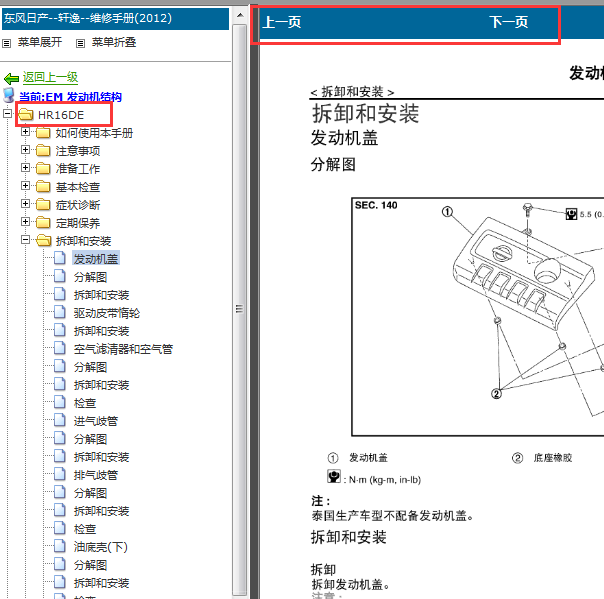This screenshot has height=599, width=604.
Task: Click the 菜单展开 list icon
Action: point(7,44)
